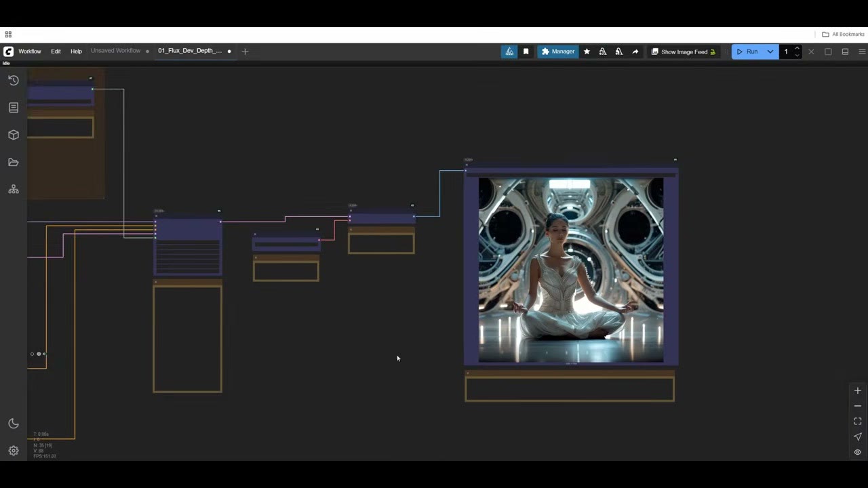Click the bookmark icon in the top toolbar
Image resolution: width=868 pixels, height=488 pixels.
526,52
